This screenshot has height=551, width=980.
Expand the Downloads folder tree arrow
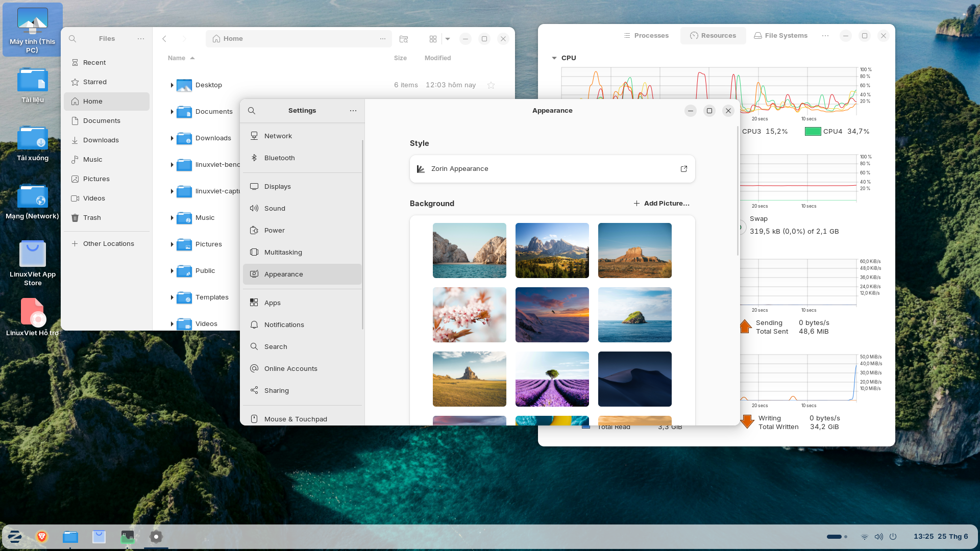(172, 138)
